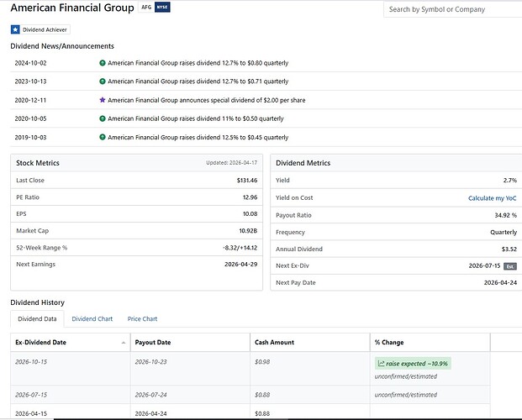Click green raise icon for 2024-10-02 announcement
Image resolution: width=522 pixels, height=420 pixels.
click(x=103, y=63)
